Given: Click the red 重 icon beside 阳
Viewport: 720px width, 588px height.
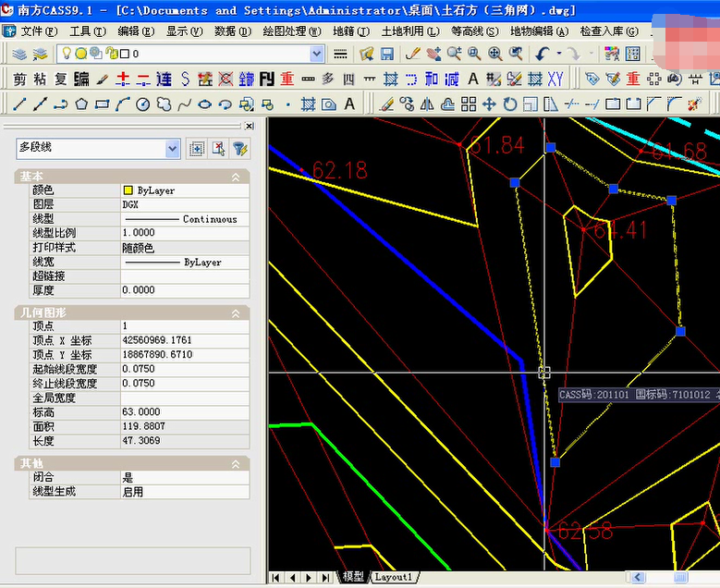Looking at the screenshot, I should [287, 79].
